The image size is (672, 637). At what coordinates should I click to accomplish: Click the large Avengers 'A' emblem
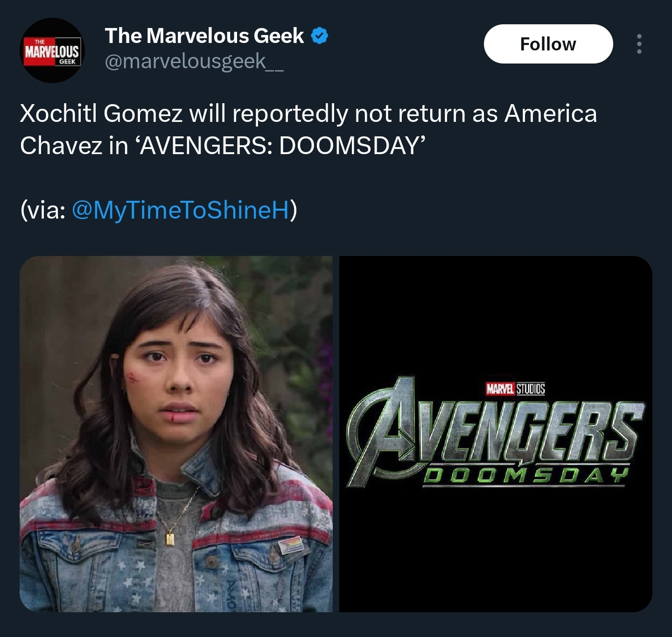pos(383,432)
